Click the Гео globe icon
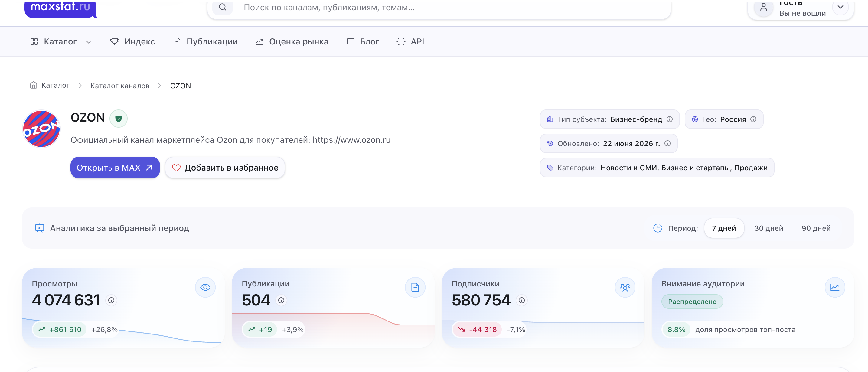Screen dimensions: 868x372 pos(695,119)
